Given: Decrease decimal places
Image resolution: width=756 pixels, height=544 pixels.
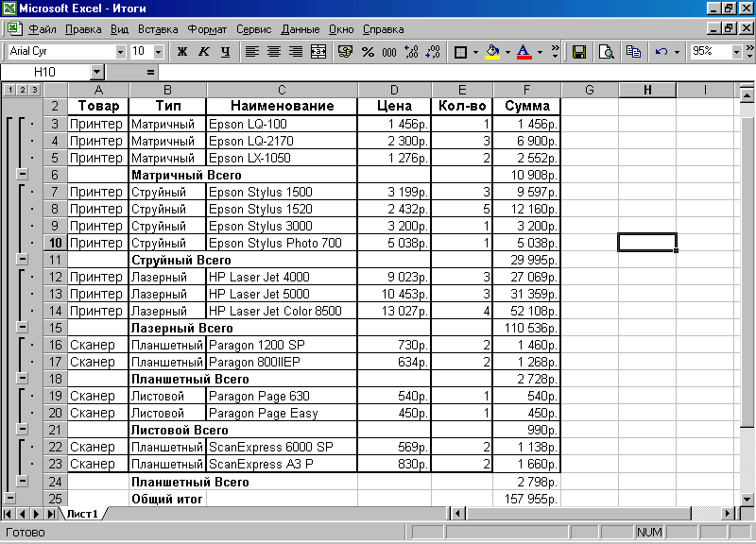Looking at the screenshot, I should [x=433, y=52].
